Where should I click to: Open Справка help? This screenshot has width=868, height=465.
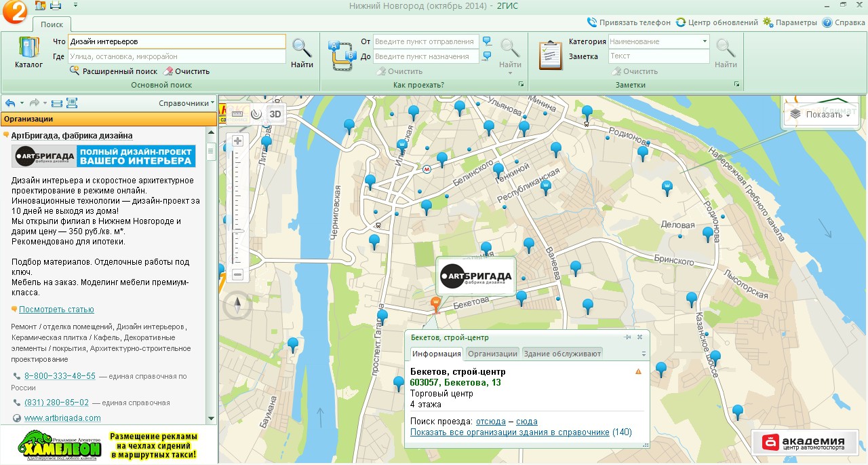[844, 22]
